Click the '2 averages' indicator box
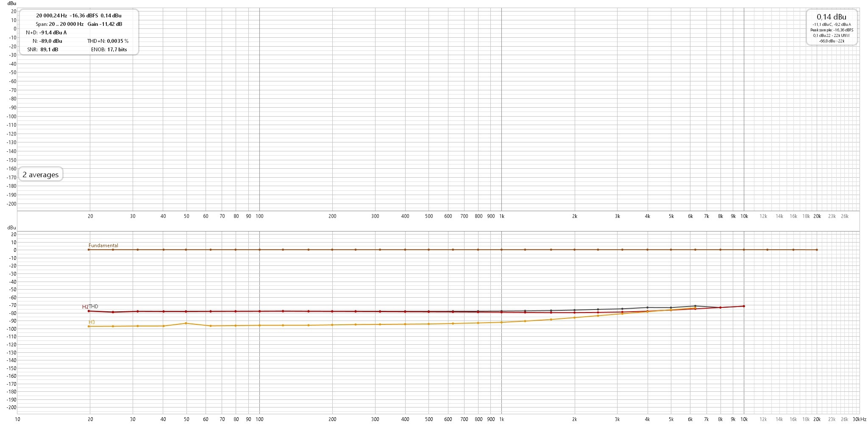The height and width of the screenshot is (424, 868). coord(41,174)
